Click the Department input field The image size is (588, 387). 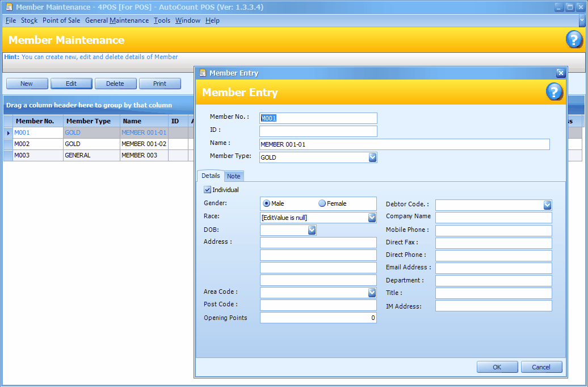click(x=494, y=281)
